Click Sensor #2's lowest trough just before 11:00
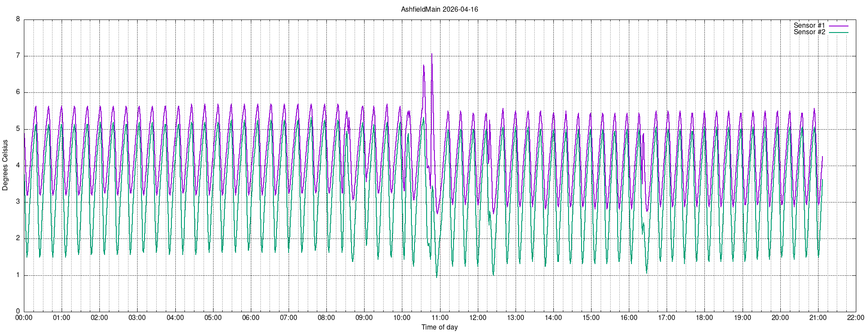Screen dimensions: 868x333 click(437, 277)
